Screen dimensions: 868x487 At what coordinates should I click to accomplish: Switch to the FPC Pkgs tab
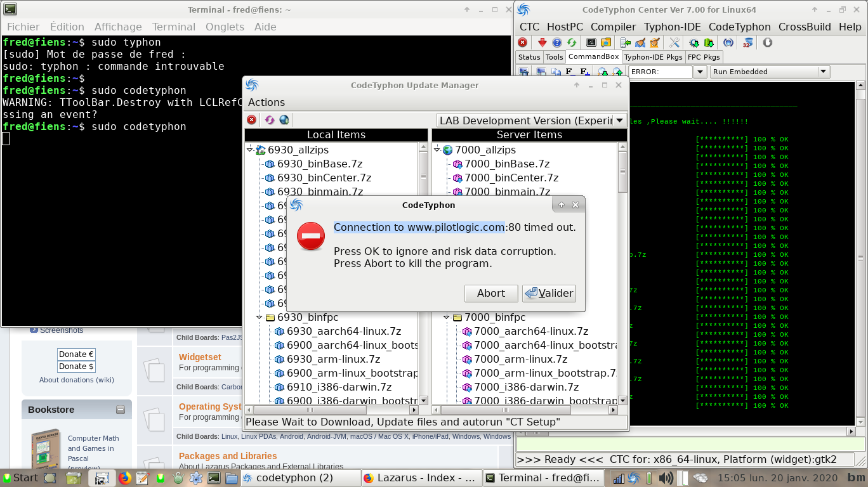tap(704, 57)
